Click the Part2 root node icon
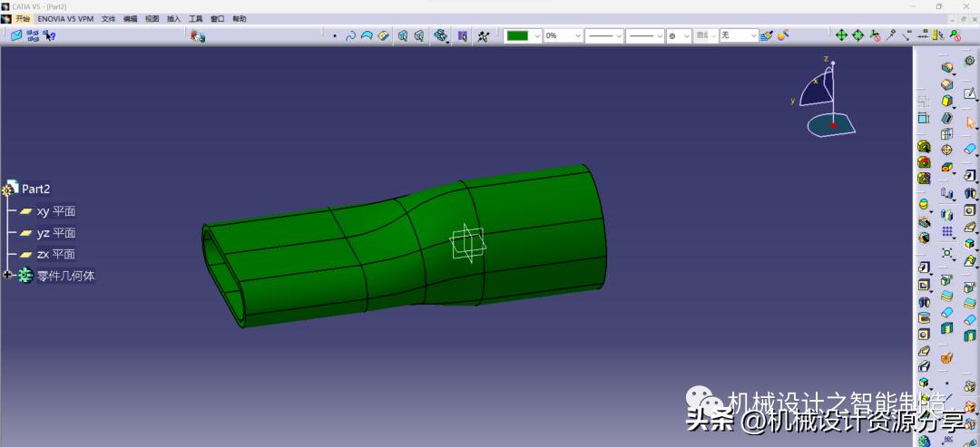This screenshot has width=980, height=447. [10, 189]
